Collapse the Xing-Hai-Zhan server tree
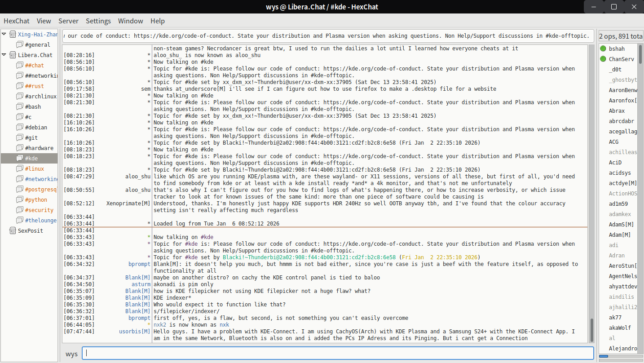The image size is (644, 363). [4, 34]
